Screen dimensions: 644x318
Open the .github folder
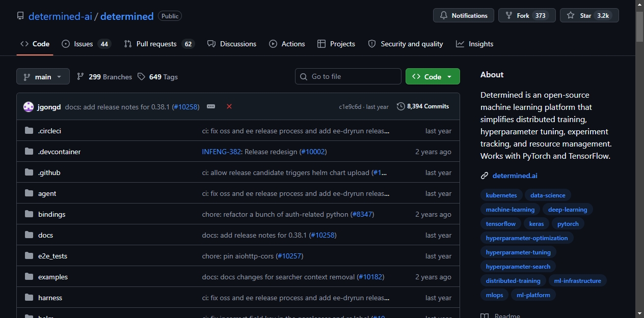point(49,172)
